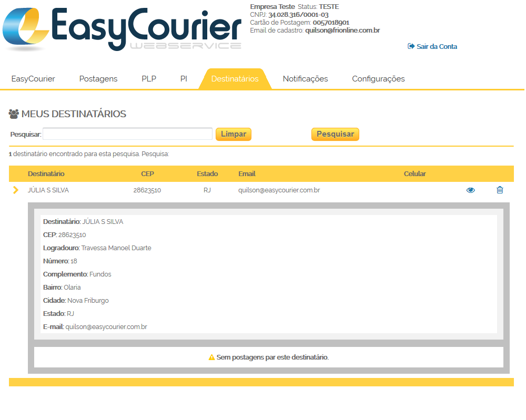Screen dimensions: 526x420
Task: Focus the Pesquisar search text field
Action: 127,134
